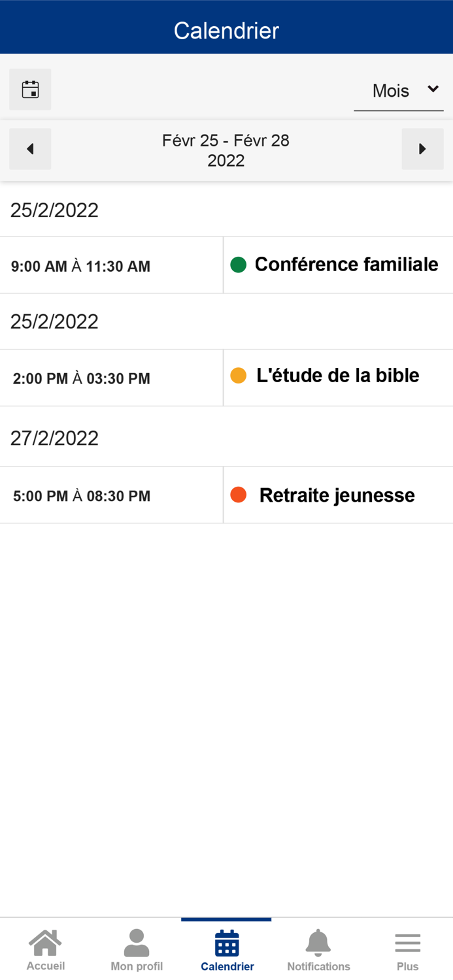Tap the 27/2/2022 date header
This screenshot has width=453, height=980.
(54, 438)
